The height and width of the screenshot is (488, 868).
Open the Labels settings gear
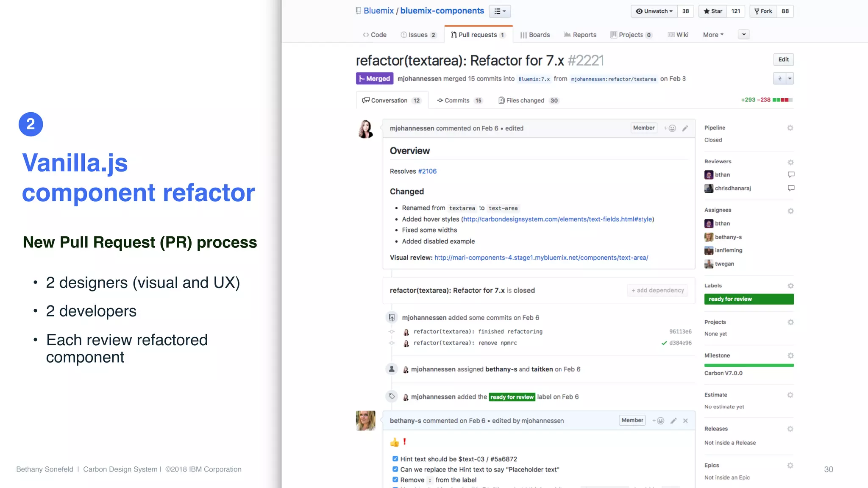(x=790, y=286)
